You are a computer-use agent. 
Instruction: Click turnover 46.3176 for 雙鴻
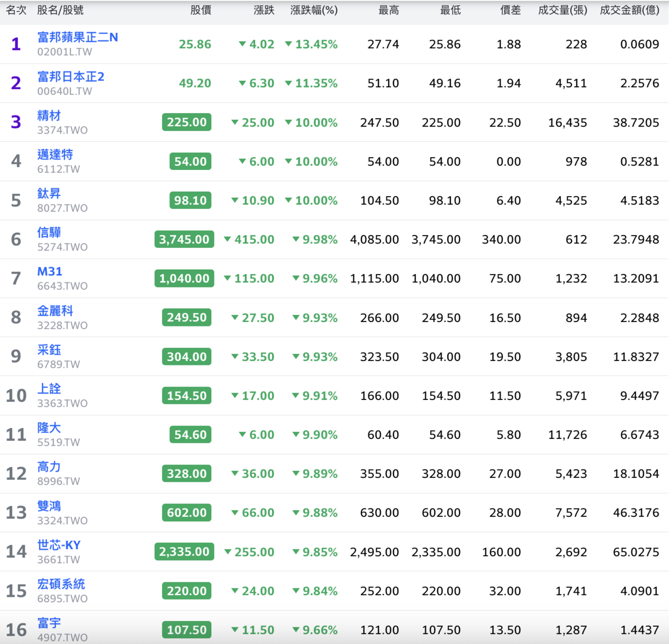pyautogui.click(x=636, y=513)
